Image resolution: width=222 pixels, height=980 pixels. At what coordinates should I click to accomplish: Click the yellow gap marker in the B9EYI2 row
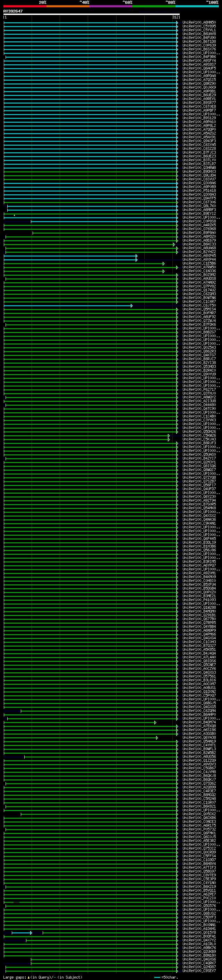(x=15, y=215)
